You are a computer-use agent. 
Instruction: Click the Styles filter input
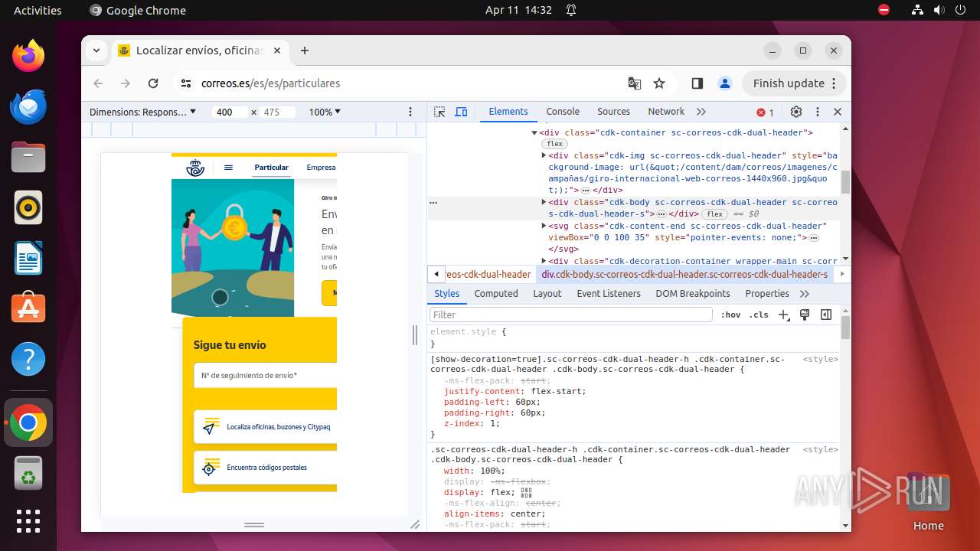click(x=571, y=315)
